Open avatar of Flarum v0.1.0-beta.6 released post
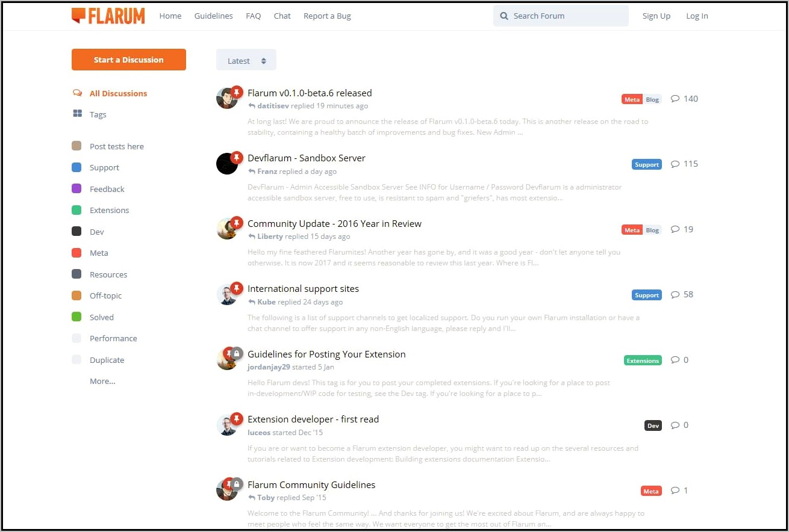Viewport: 789px width, 532px height. pos(226,98)
